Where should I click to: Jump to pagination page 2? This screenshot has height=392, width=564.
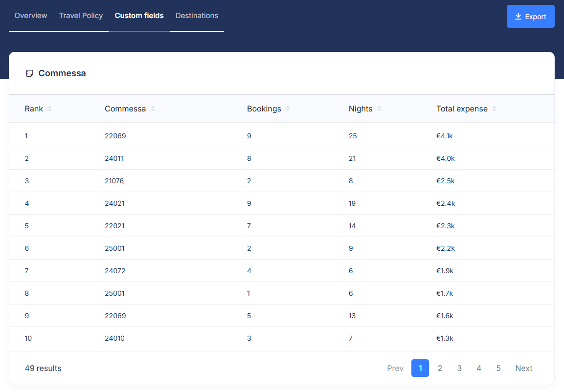click(440, 368)
